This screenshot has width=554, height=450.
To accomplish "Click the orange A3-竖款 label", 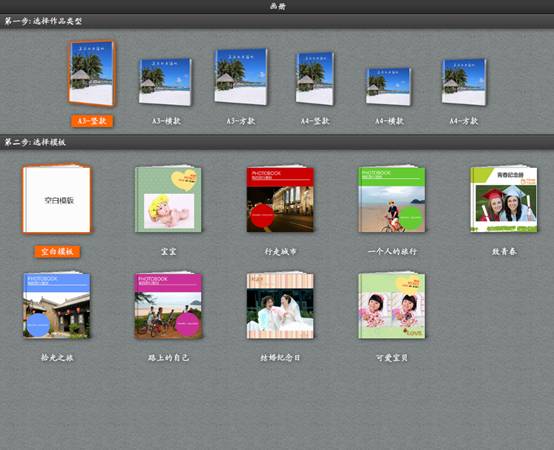I will click(92, 121).
